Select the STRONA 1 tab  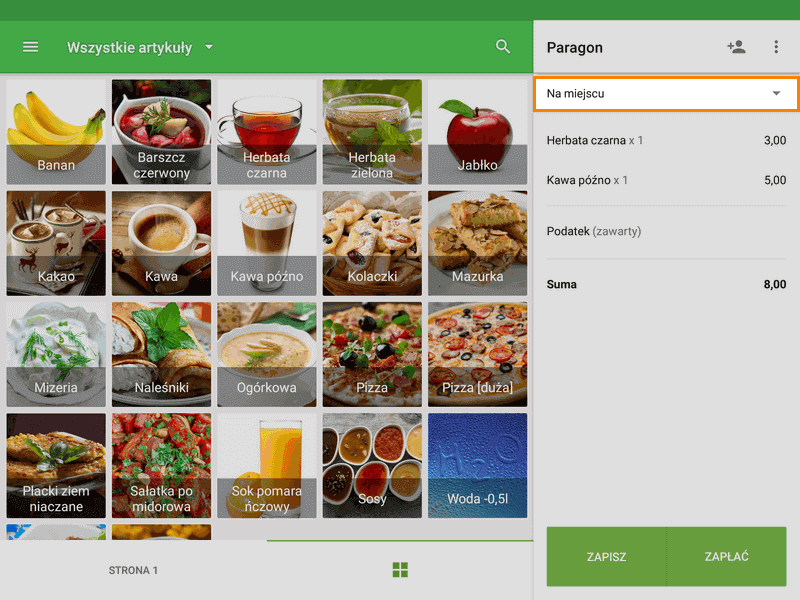tap(133, 570)
